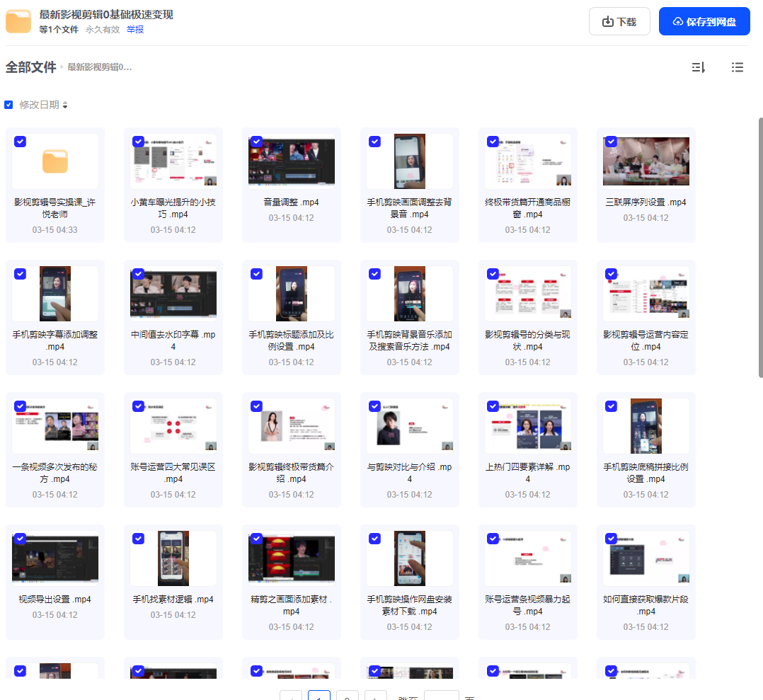
Task: Click the file name 手机剪映底稿拼接比例设置.mp4
Action: coord(646,473)
